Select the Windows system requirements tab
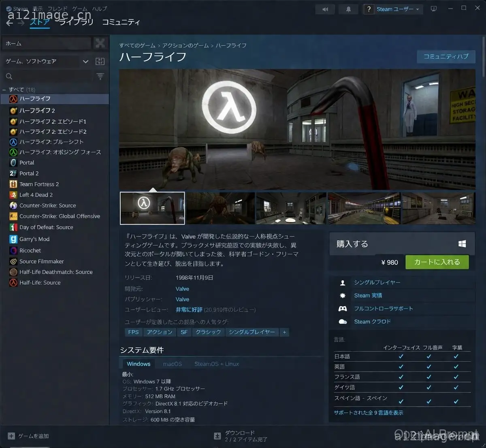 point(139,364)
